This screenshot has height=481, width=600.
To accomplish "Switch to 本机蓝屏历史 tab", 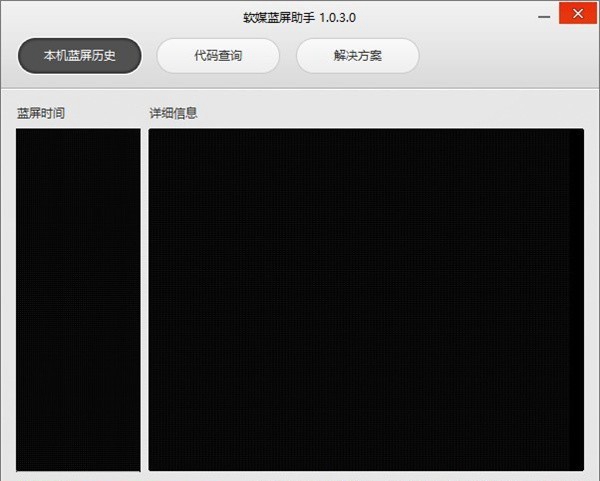I will 80,56.
